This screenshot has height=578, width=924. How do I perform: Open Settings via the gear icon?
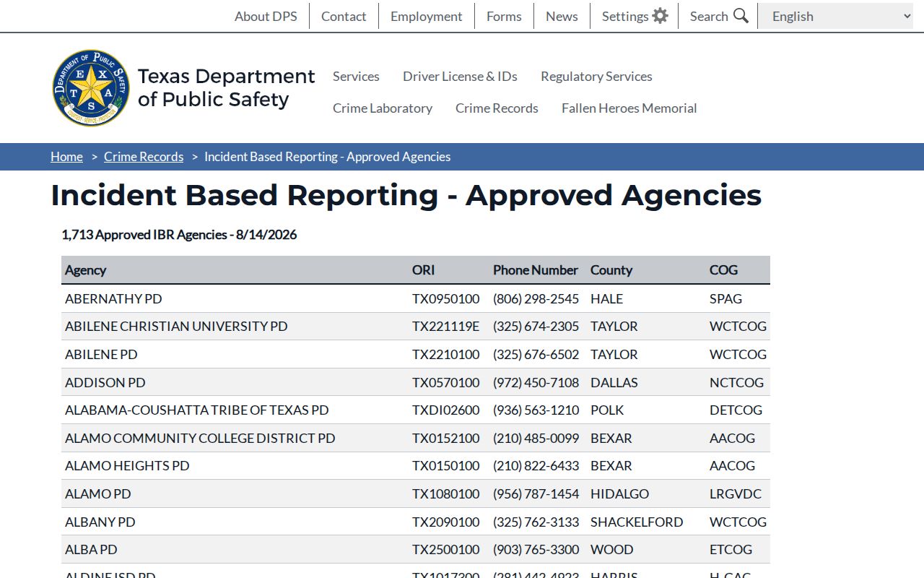(660, 16)
